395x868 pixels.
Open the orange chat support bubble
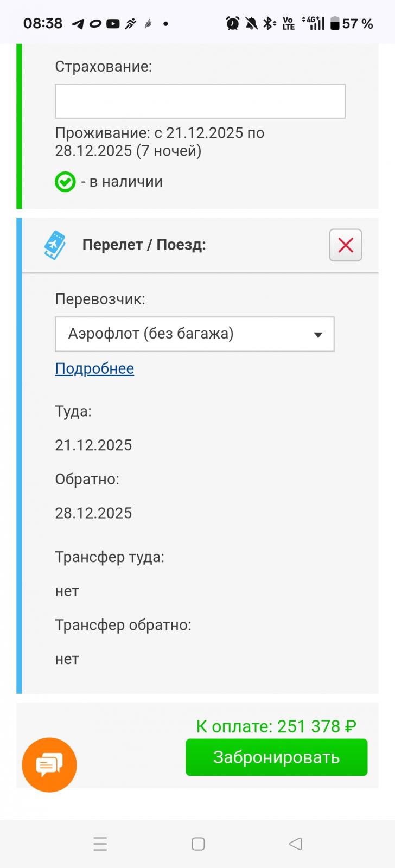49,765
